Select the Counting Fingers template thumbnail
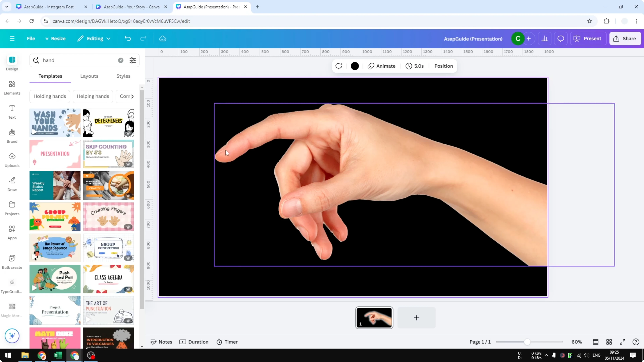This screenshot has width=644, height=362. click(108, 216)
